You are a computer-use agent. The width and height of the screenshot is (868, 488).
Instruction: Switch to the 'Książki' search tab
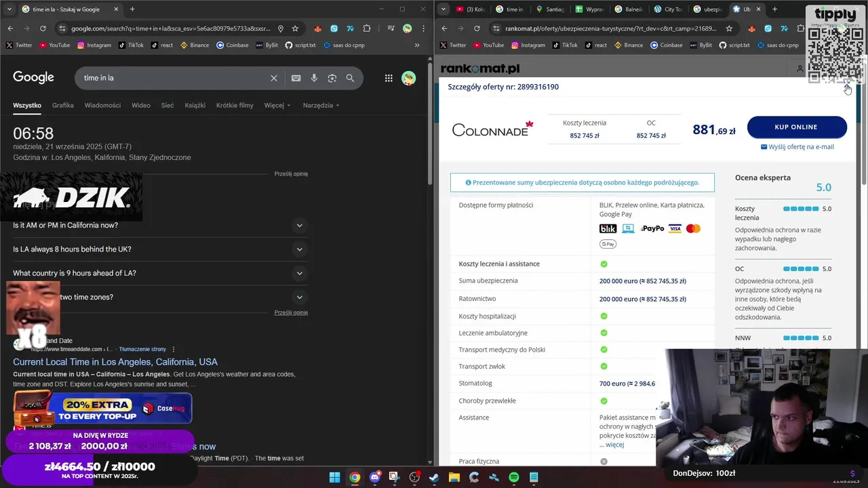click(x=195, y=105)
